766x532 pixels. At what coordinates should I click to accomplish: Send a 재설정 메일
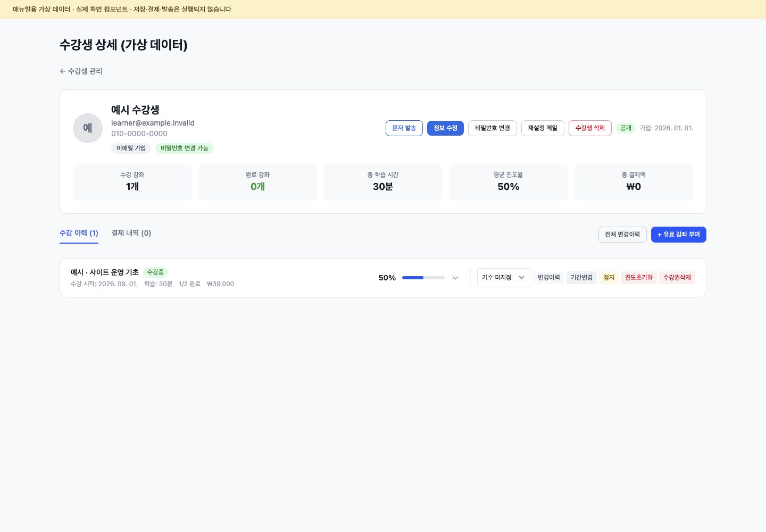tap(543, 128)
